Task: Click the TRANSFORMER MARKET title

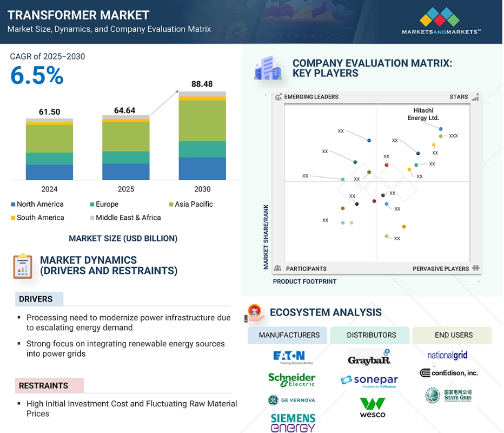Action: (78, 15)
